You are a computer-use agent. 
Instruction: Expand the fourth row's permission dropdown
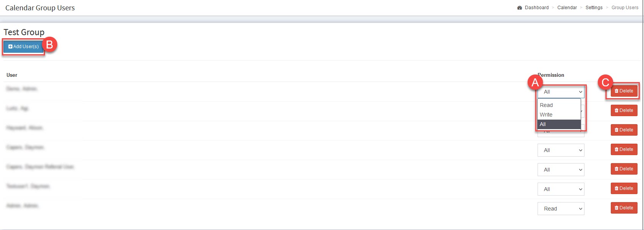coord(561,150)
